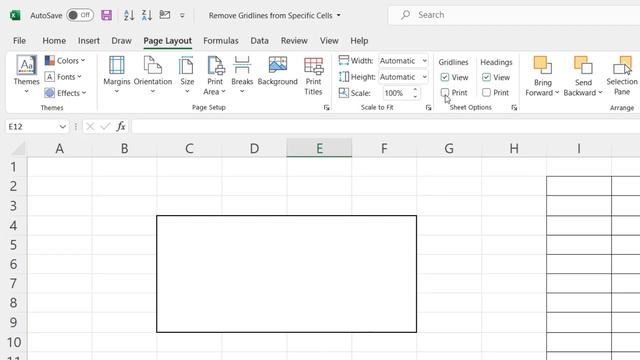Go to the Formulas tab
Viewport: 640px width, 360px height.
(x=220, y=41)
